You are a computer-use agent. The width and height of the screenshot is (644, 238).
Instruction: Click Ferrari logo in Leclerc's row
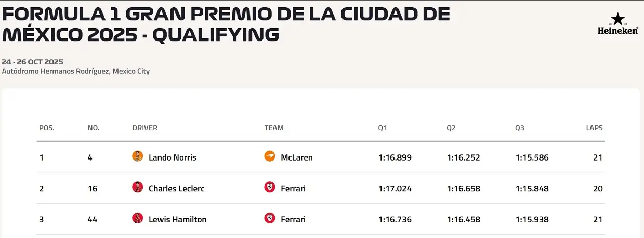click(x=270, y=188)
